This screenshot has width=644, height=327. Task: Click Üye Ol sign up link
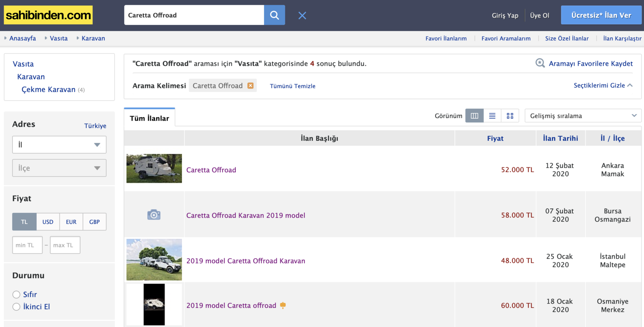click(540, 15)
